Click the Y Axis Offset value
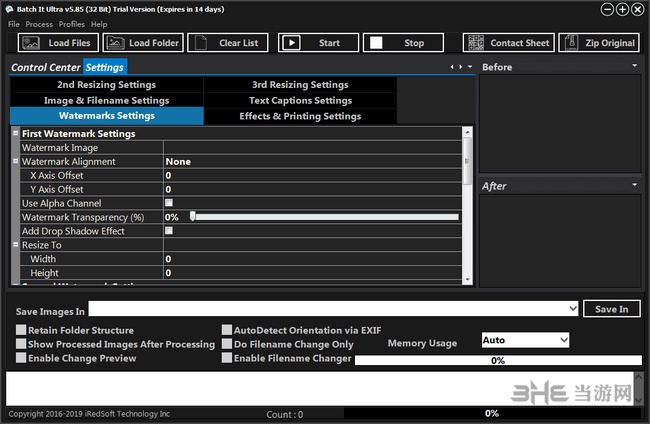This screenshot has width=650, height=424. point(313,189)
